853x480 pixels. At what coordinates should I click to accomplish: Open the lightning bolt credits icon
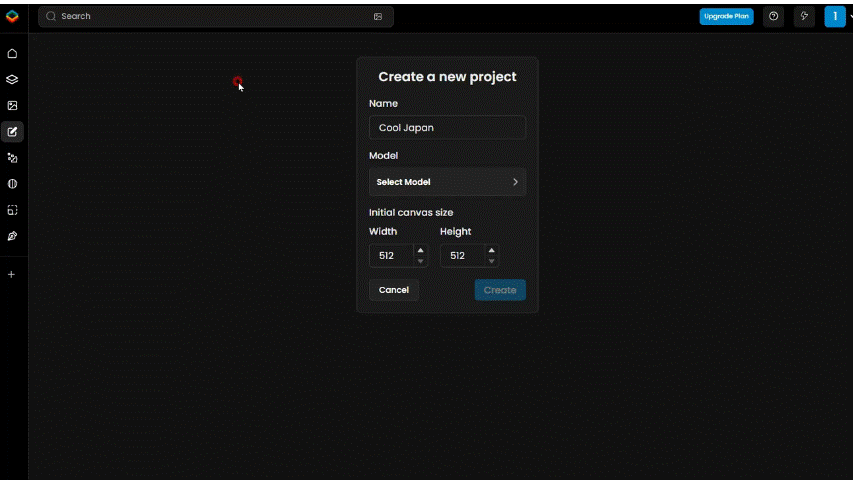[804, 16]
